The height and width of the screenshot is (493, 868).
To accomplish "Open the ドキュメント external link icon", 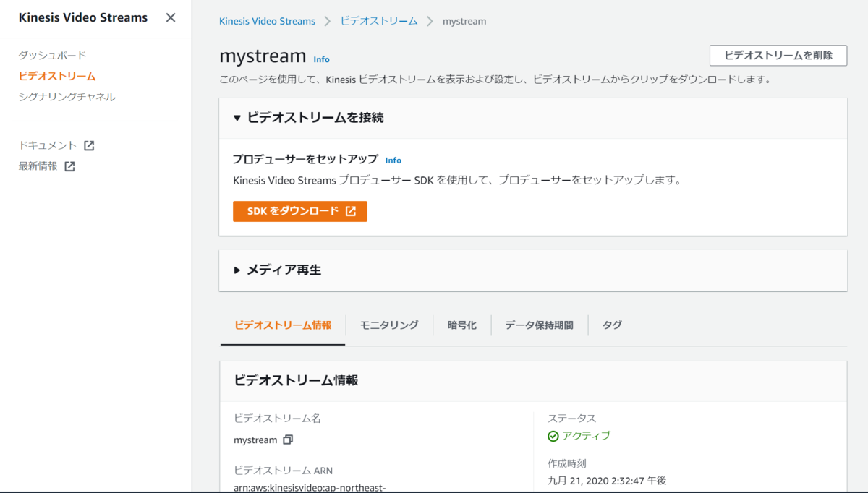I will coord(89,145).
